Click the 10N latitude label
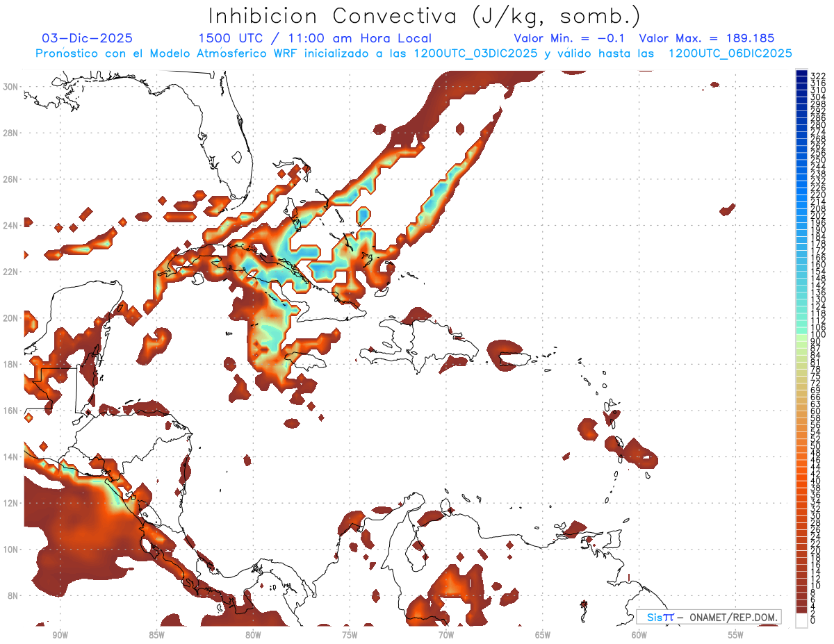 [12, 550]
